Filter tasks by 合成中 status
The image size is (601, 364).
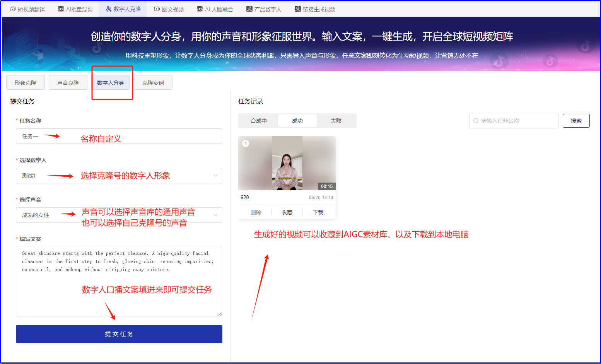(258, 120)
